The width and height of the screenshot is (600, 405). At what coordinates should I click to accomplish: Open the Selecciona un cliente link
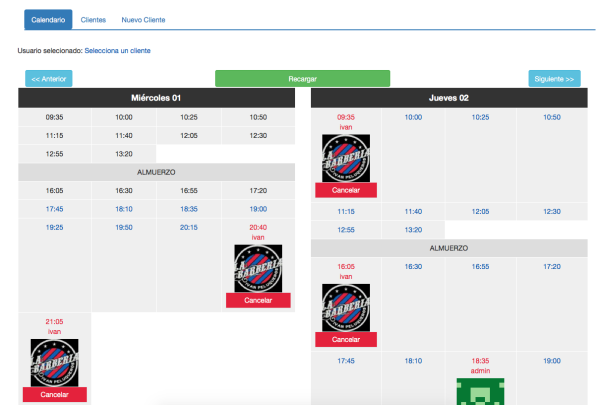click(x=117, y=51)
